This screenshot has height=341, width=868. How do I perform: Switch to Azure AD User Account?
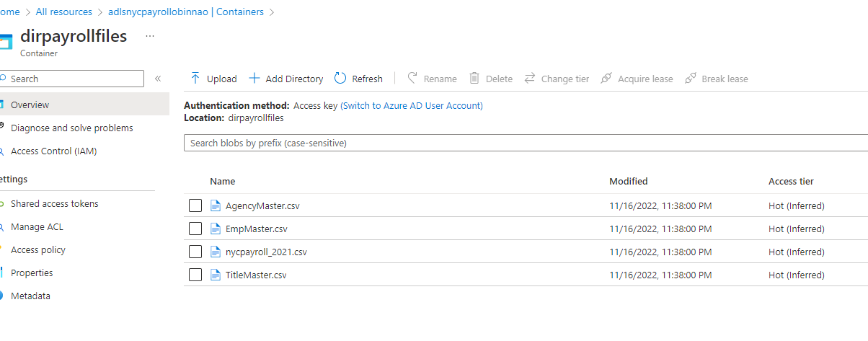pyautogui.click(x=412, y=106)
